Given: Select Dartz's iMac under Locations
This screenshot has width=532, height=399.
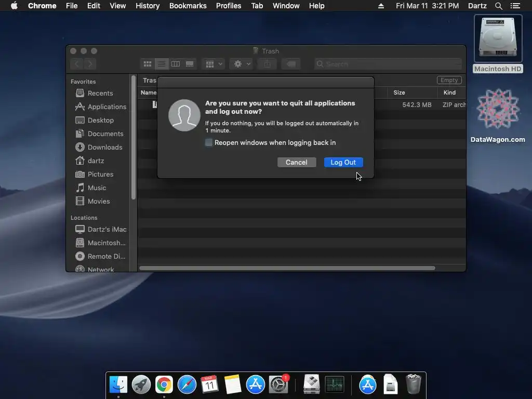Looking at the screenshot, I should 101,229.
